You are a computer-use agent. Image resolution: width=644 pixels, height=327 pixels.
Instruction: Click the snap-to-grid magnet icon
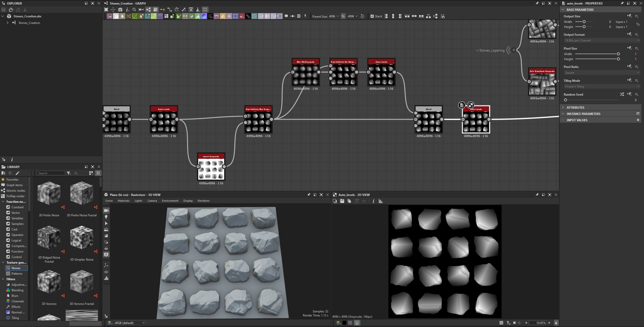click(442, 16)
